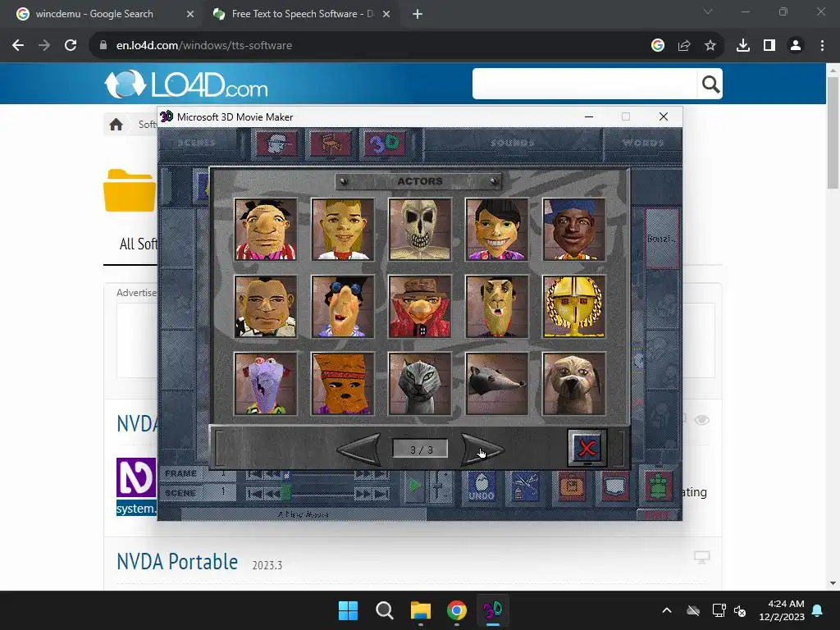Click the address bar URL

204,46
